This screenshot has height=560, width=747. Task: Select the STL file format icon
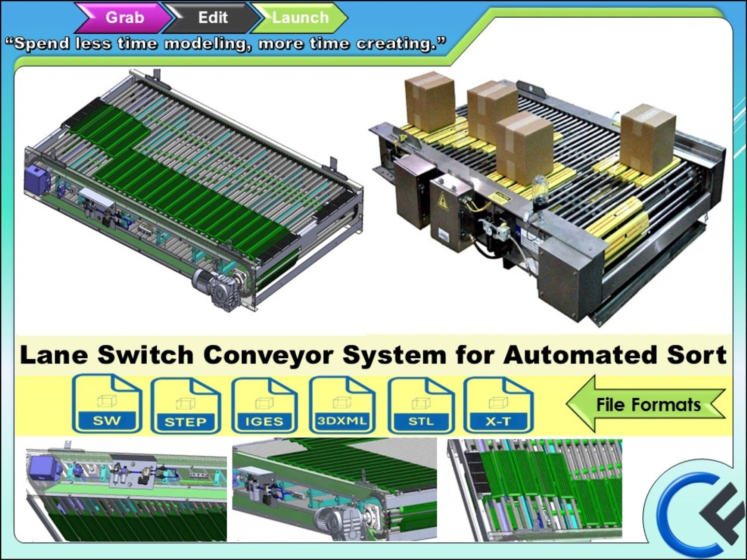tap(421, 405)
